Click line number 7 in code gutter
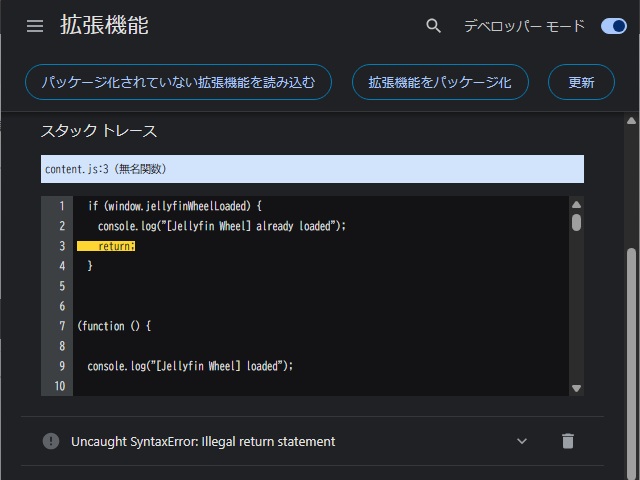 pos(61,326)
